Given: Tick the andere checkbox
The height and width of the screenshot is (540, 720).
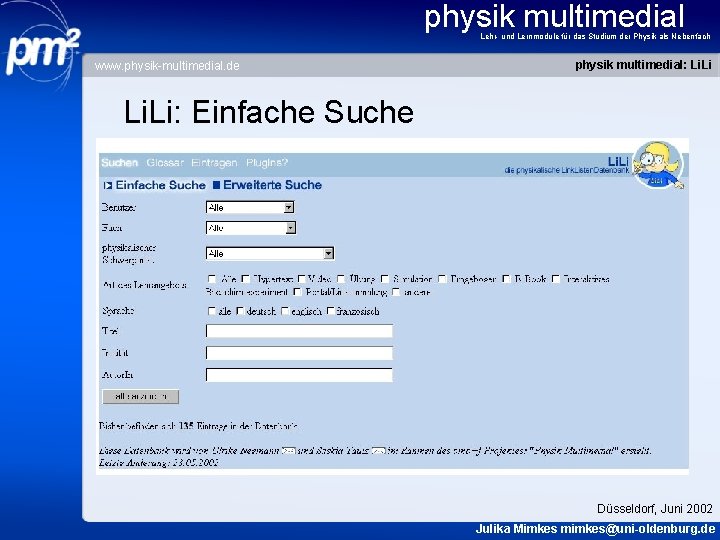Looking at the screenshot, I should [396, 292].
